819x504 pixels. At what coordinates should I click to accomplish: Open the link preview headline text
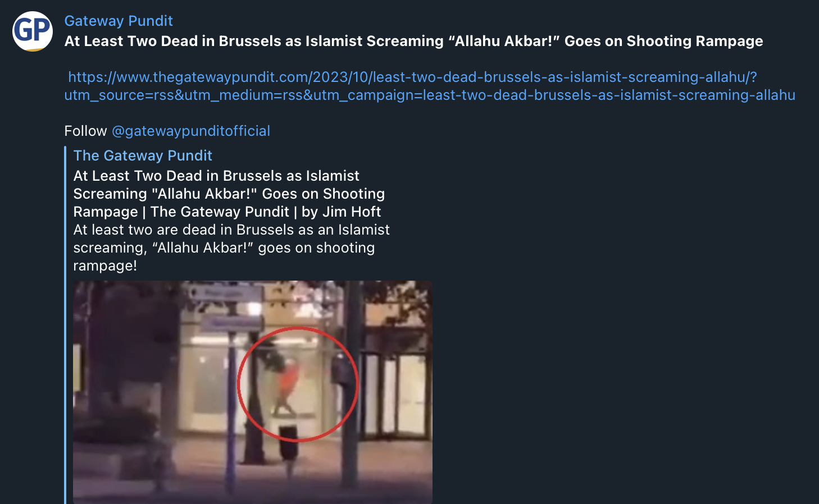point(229,194)
